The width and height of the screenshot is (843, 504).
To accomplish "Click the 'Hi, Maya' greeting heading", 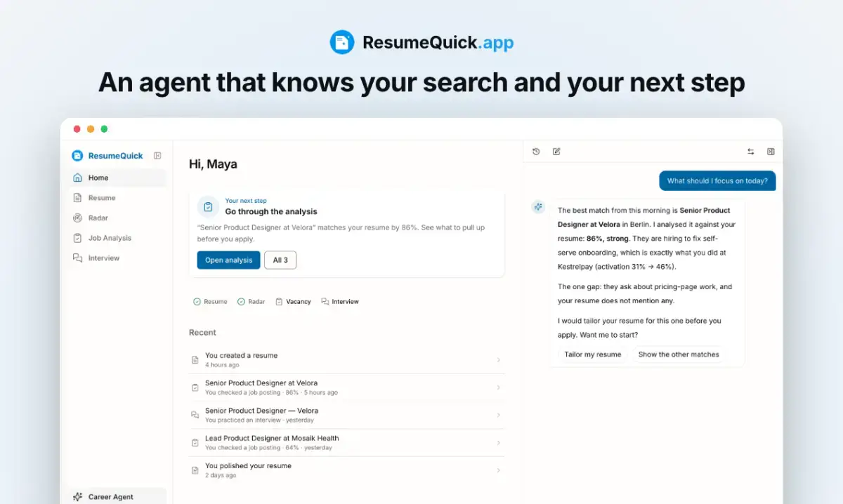I will 213,164.
